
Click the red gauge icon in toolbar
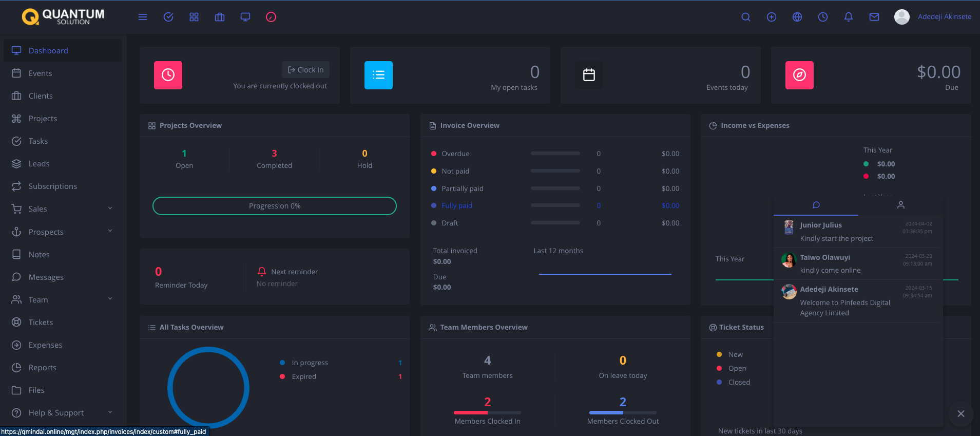coord(271,17)
